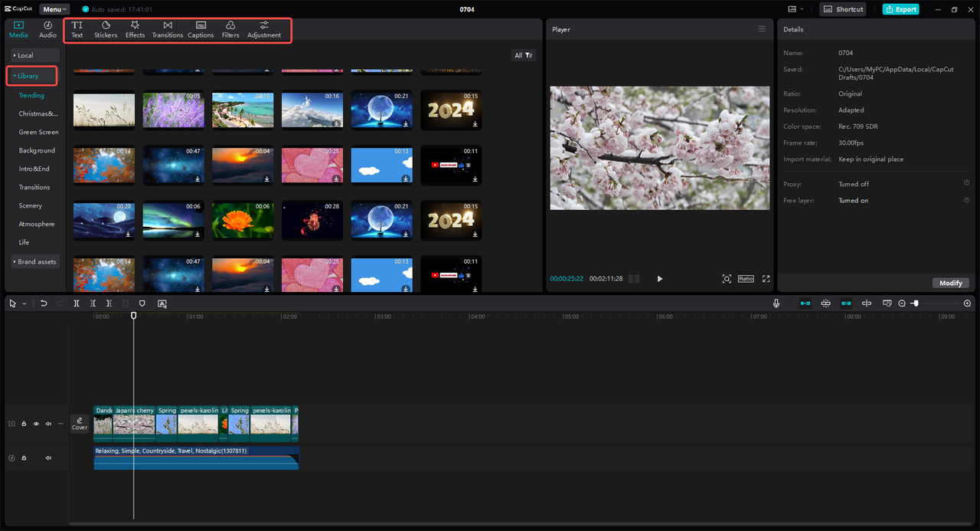Select the aurora thumbnail with 00:06 duration
Viewport: 980px width, 531px height.
click(173, 221)
